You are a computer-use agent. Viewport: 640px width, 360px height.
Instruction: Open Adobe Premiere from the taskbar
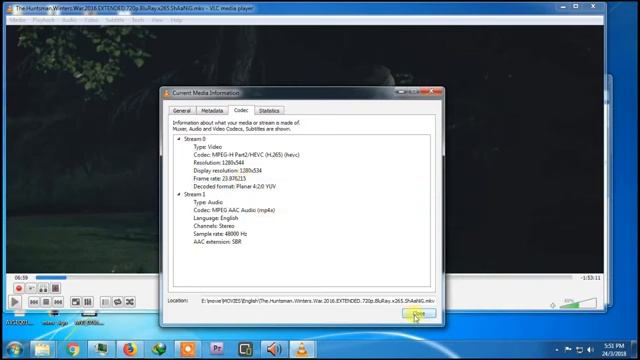pyautogui.click(x=217, y=349)
